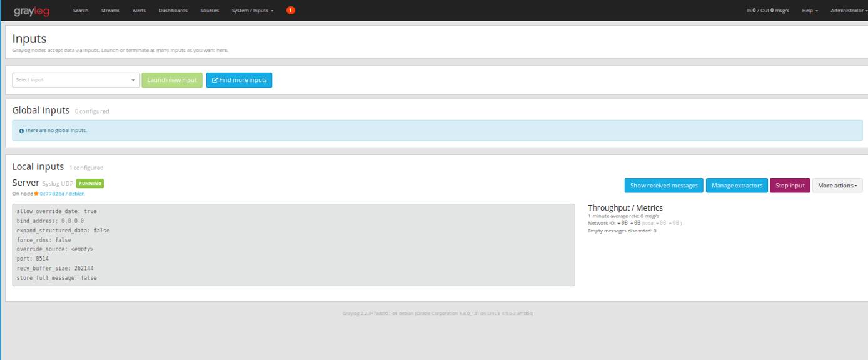Open the Alerts section
The height and width of the screenshot is (360, 868).
139,10
